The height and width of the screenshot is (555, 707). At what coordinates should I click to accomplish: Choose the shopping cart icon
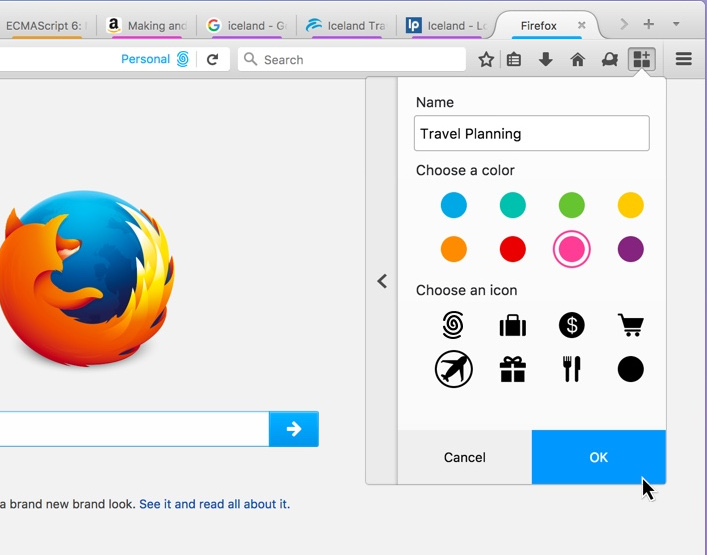pos(630,325)
